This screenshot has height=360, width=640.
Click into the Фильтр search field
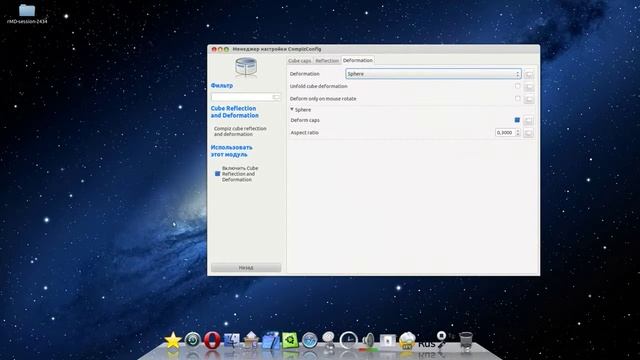pyautogui.click(x=242, y=97)
